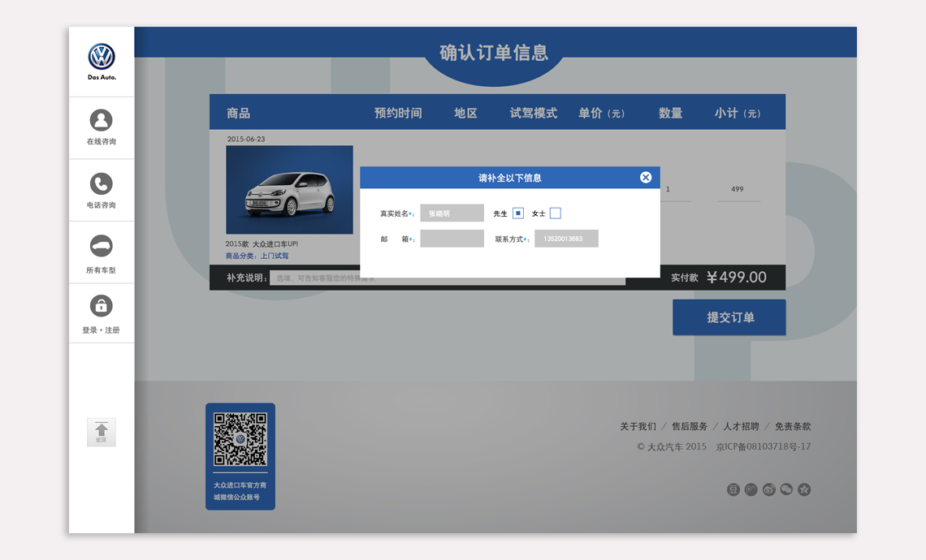Select the 先生 checkbox
This screenshot has height=560, width=926.
[518, 213]
